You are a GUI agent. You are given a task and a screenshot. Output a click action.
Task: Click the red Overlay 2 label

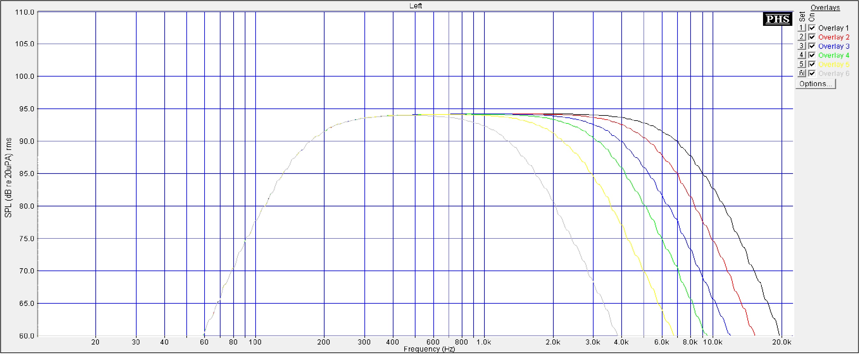(834, 37)
